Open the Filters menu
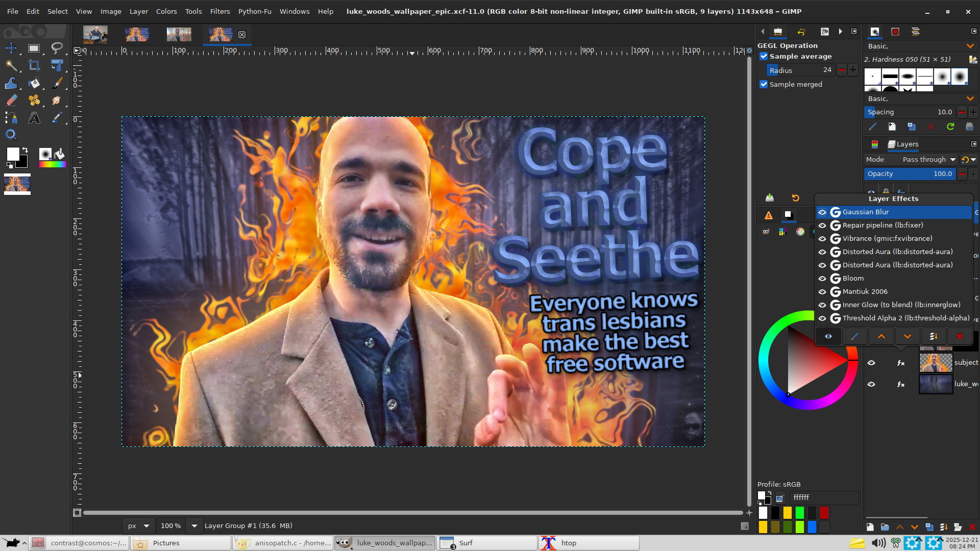Viewport: 980px width, 551px height. coord(220,11)
